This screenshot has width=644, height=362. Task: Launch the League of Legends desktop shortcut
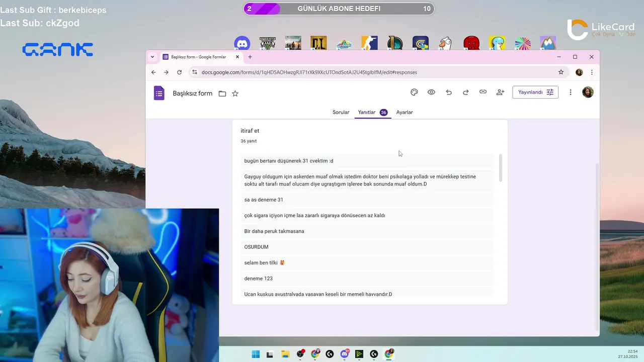click(395, 43)
